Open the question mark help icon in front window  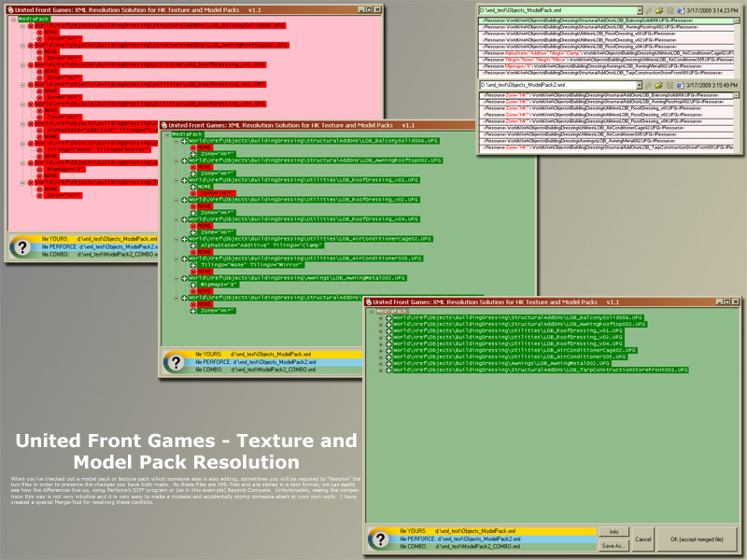coord(380,539)
